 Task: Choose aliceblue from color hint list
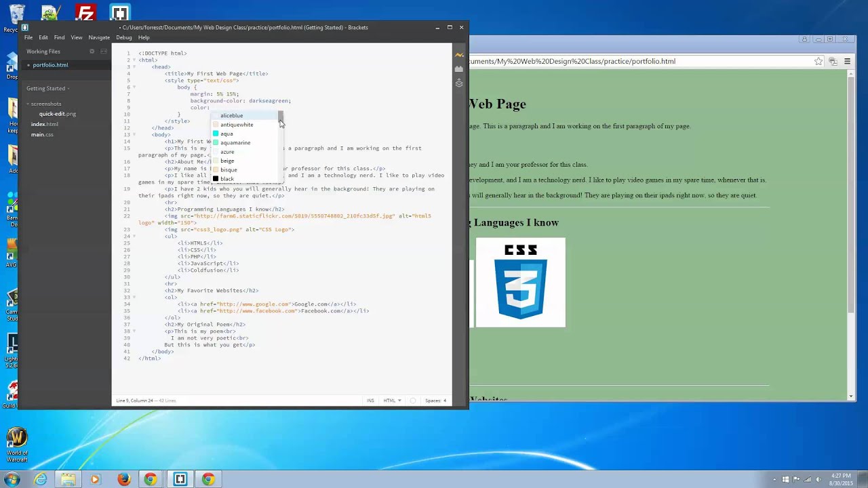pos(245,115)
